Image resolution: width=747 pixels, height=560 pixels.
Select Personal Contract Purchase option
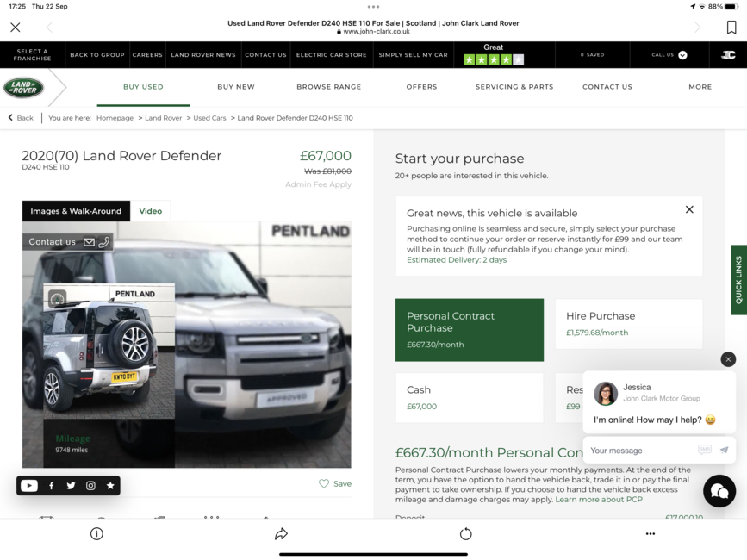tap(470, 330)
